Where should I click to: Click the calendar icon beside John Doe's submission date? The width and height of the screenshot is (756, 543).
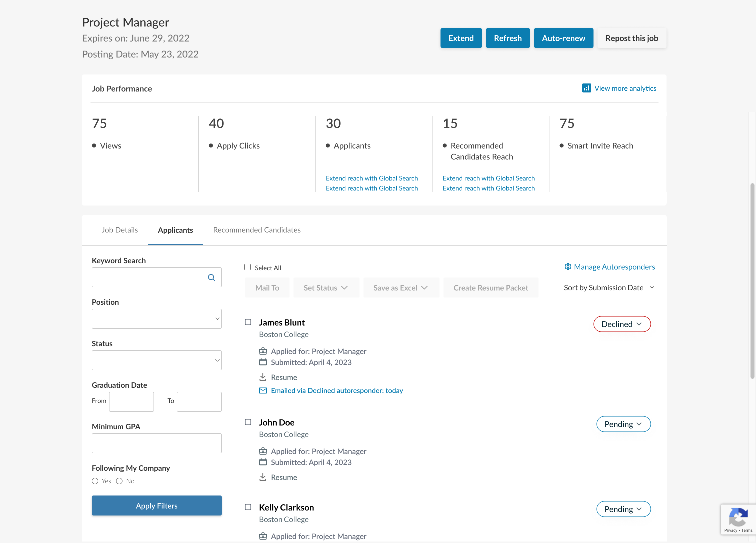[x=263, y=462]
